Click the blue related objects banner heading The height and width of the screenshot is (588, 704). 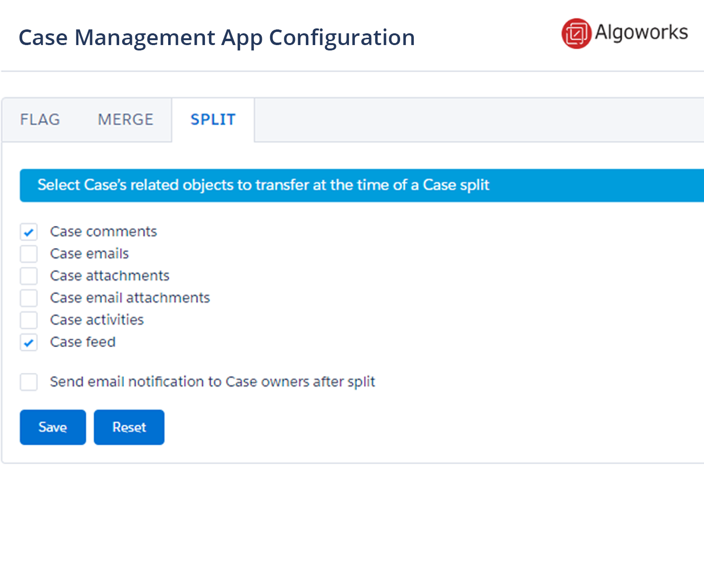(x=263, y=185)
